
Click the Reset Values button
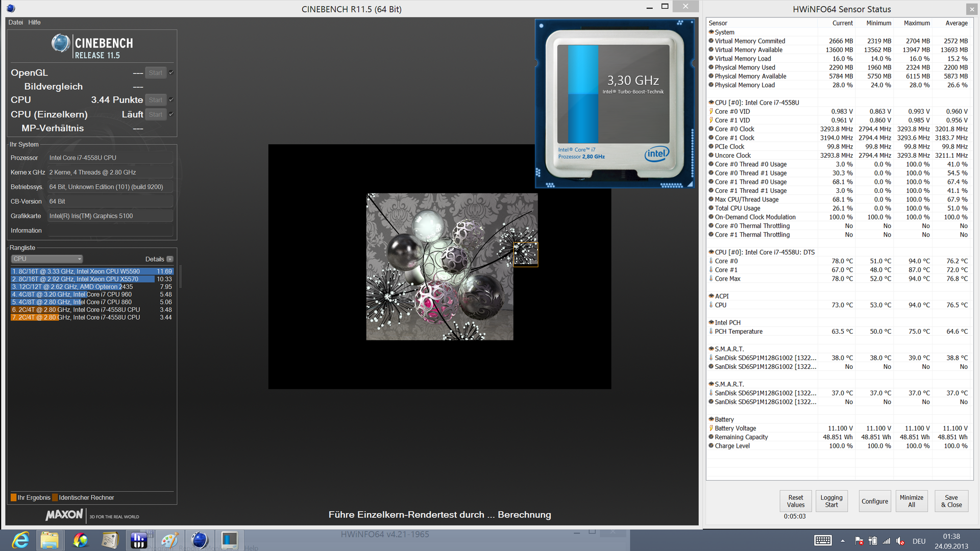pos(795,501)
